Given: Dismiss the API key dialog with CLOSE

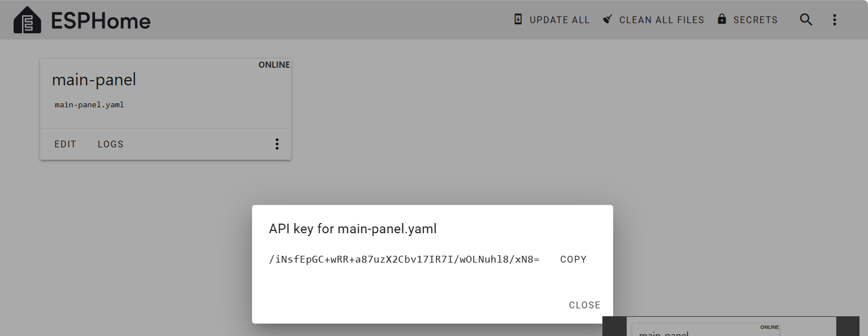Looking at the screenshot, I should [584, 305].
